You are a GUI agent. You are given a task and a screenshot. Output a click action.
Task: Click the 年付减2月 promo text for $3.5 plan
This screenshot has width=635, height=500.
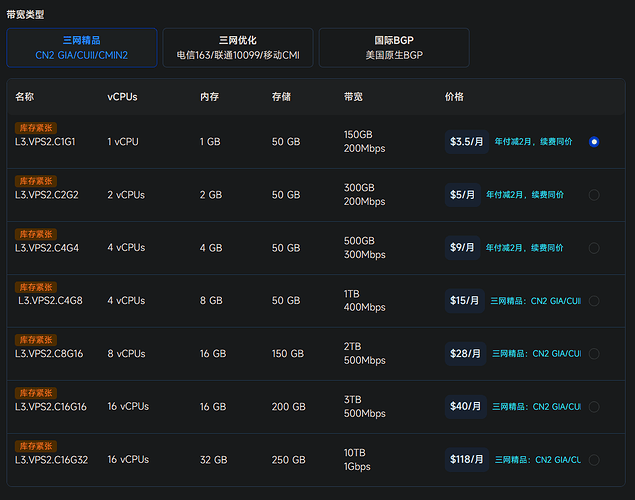533,142
